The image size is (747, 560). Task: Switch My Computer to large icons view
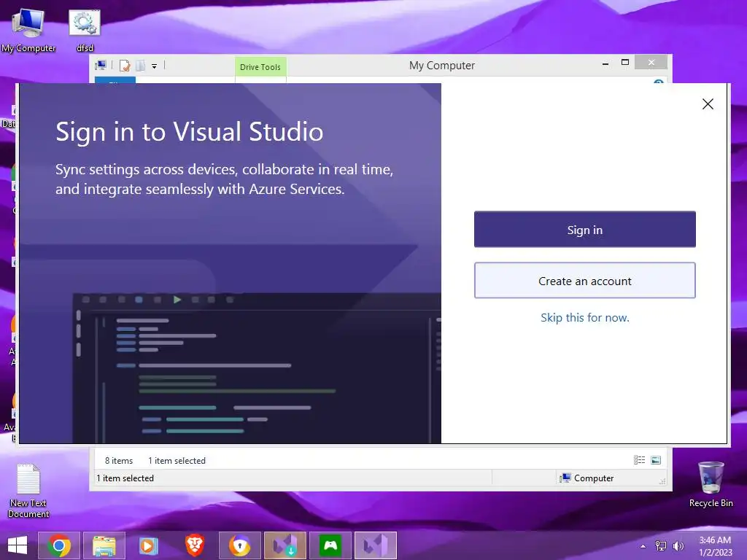click(x=656, y=460)
